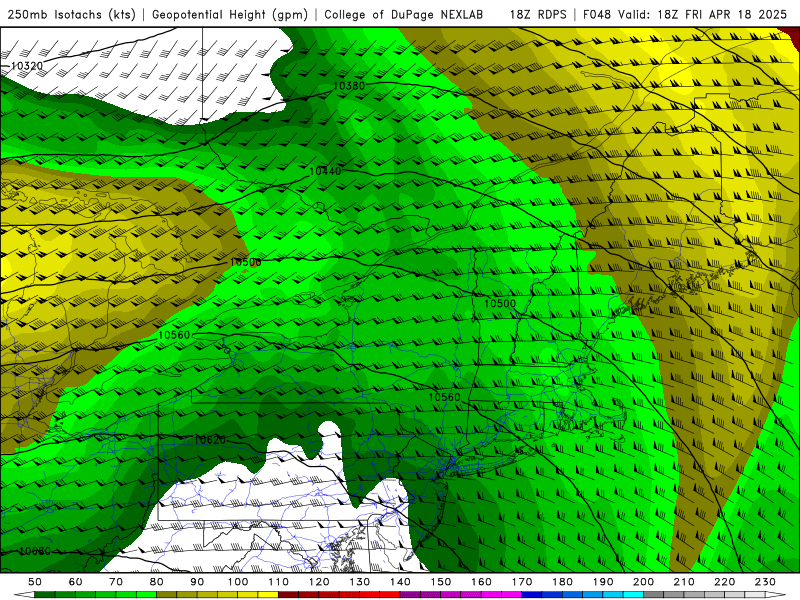Screen dimensions: 800x600
Task: Click the 210 knots color bar label
Action: (x=684, y=582)
